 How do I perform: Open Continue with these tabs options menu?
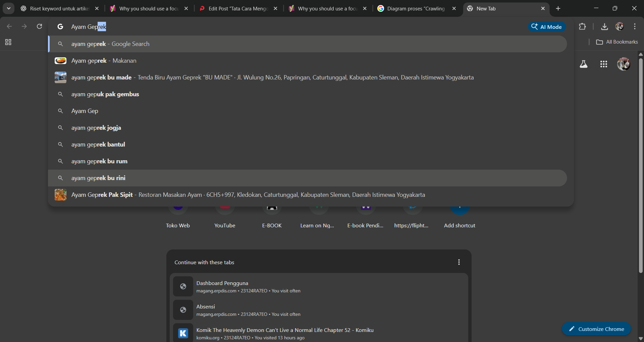[459, 262]
